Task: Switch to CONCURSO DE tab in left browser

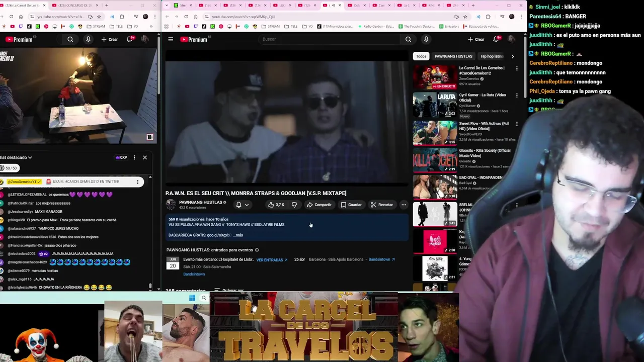Action: 76,6
